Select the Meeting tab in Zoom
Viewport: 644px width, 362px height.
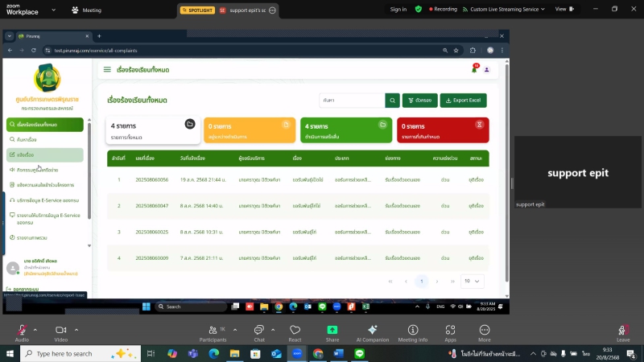click(87, 10)
